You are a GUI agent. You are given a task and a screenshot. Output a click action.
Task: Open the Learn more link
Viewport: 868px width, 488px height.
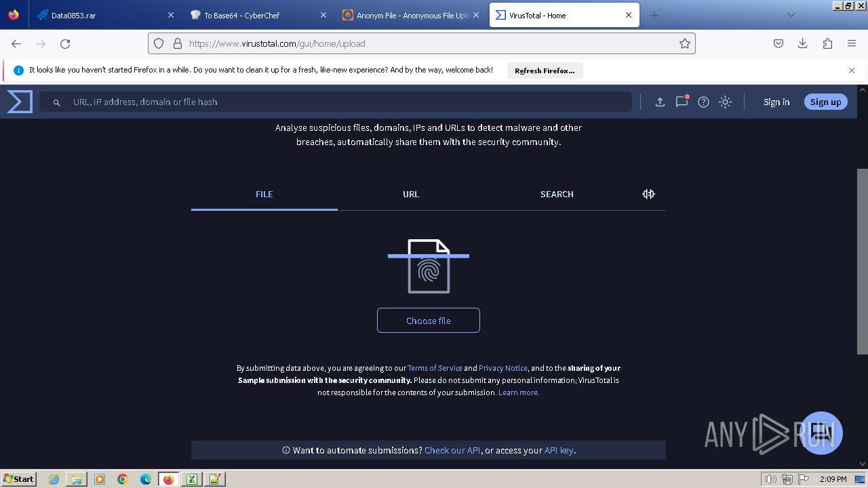click(519, 392)
